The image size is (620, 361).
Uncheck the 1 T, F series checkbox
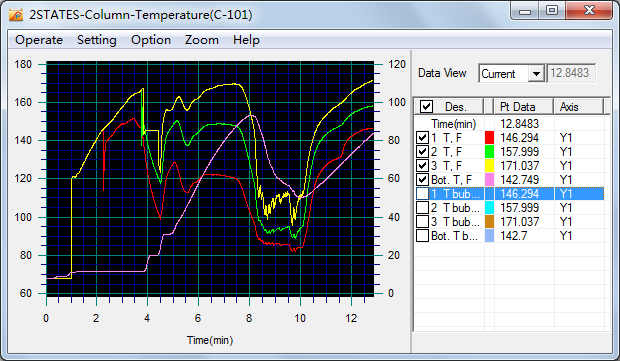[x=422, y=138]
